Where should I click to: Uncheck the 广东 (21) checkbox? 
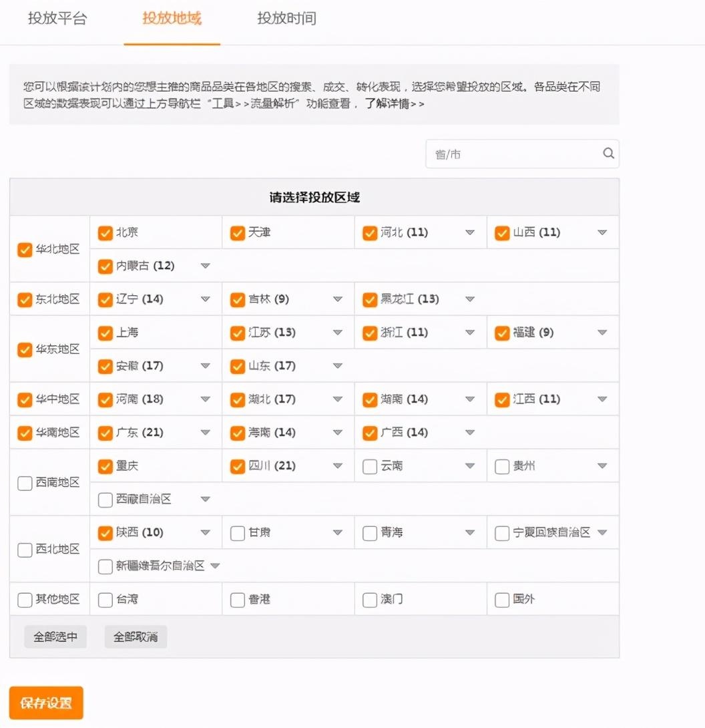(x=105, y=433)
